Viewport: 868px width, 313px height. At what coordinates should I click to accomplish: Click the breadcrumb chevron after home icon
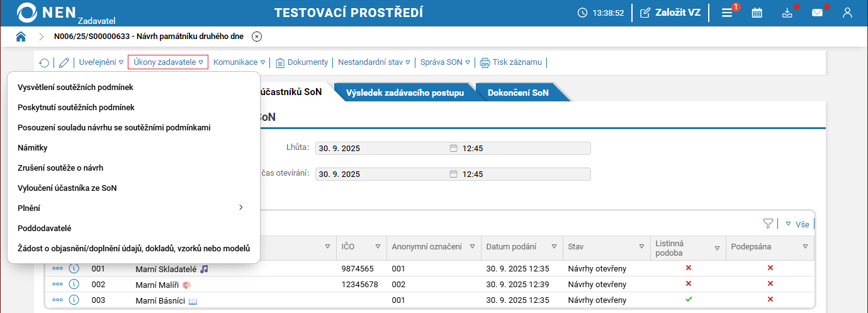[42, 37]
